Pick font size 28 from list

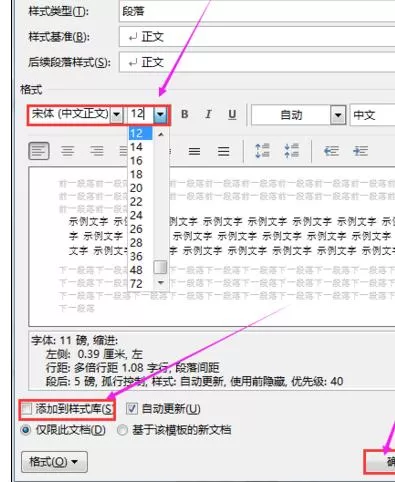click(140, 243)
